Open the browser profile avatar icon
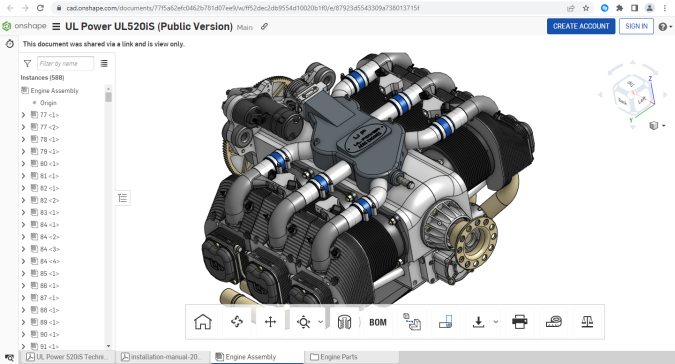The height and width of the screenshot is (364, 675). pos(650,8)
